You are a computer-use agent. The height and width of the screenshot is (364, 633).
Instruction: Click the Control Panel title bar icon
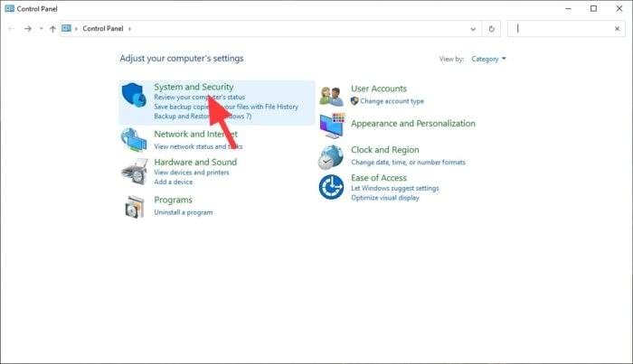pos(9,8)
